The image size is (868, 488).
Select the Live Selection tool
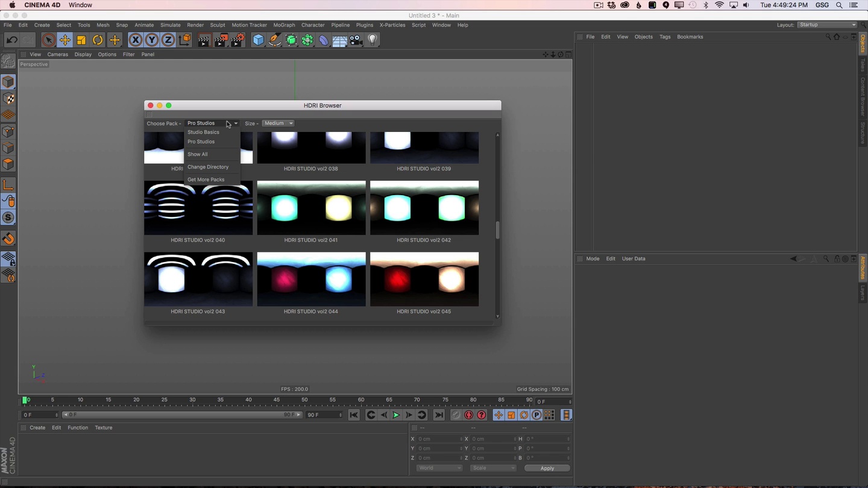49,40
